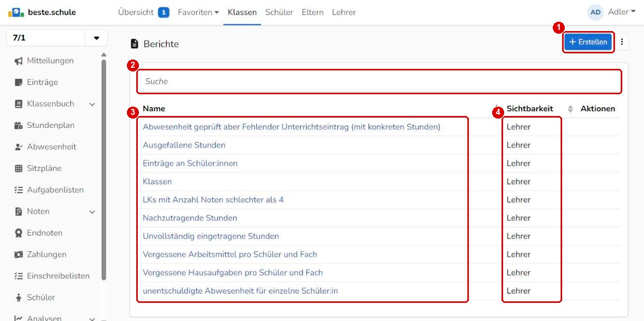Open the three-dot more options menu
The height and width of the screenshot is (321, 644).
622,42
